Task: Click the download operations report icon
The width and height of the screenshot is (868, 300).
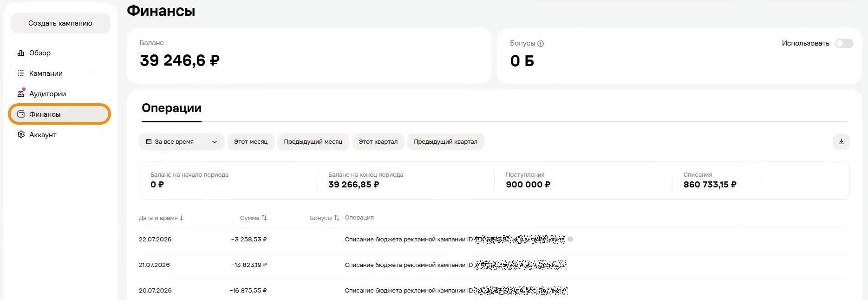Action: point(841,141)
